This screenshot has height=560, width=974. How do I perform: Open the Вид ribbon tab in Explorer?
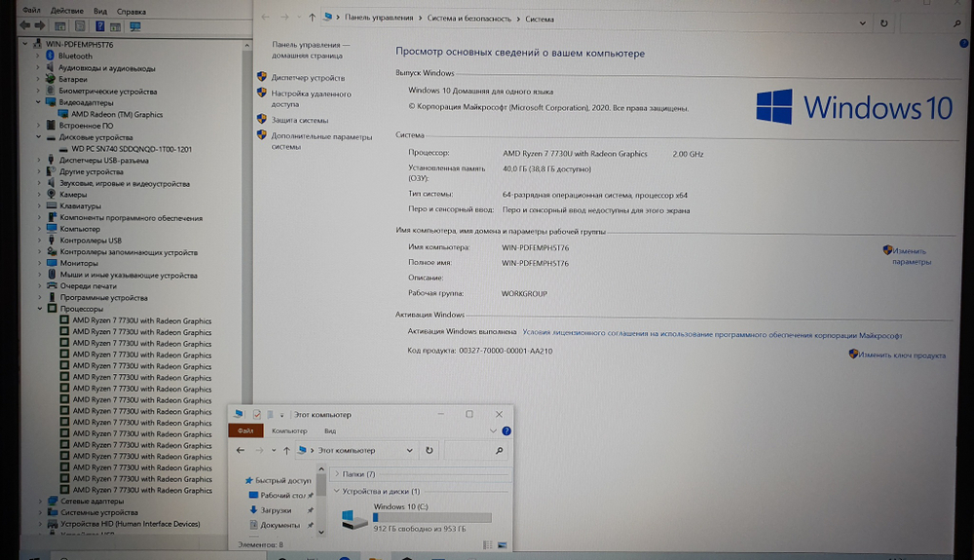pos(330,430)
